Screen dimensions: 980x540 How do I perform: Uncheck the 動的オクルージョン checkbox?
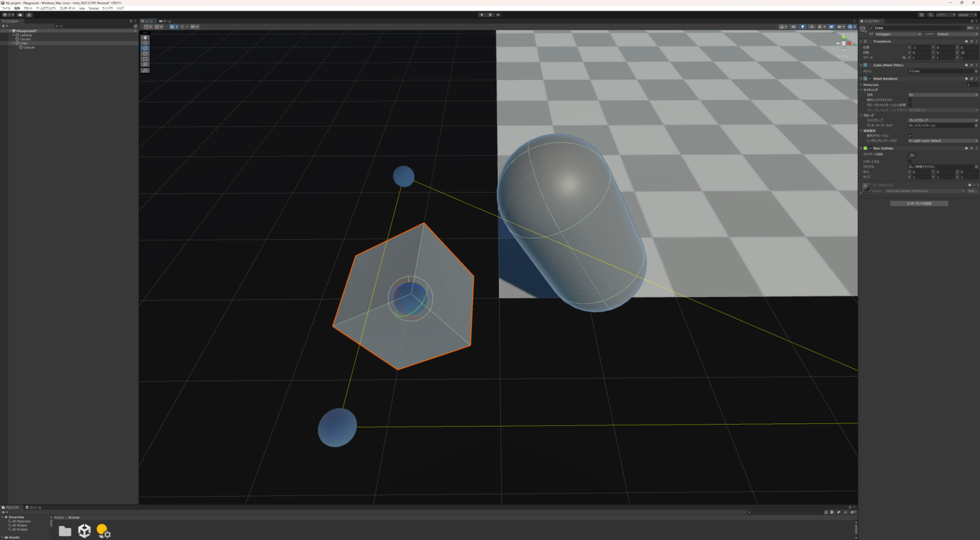pyautogui.click(x=910, y=135)
